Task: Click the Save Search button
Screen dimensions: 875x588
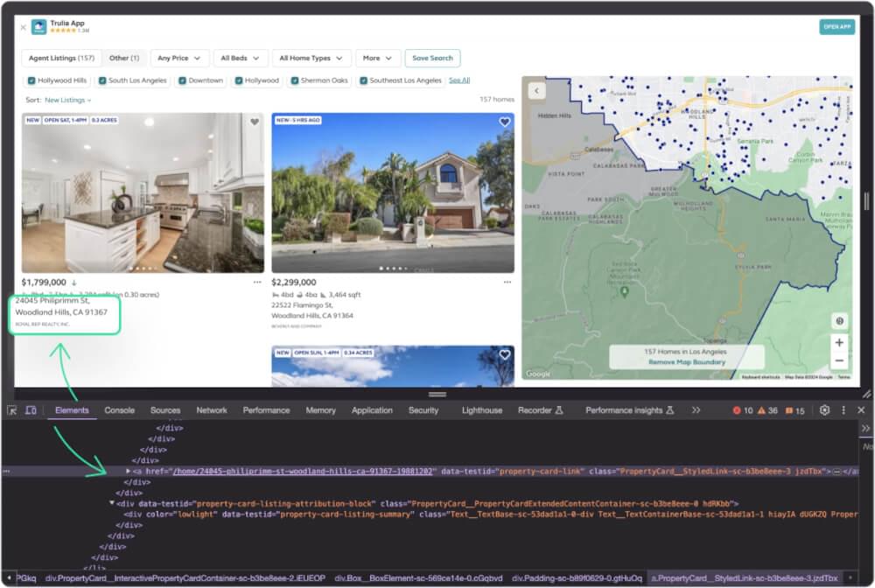Action: 433,58
